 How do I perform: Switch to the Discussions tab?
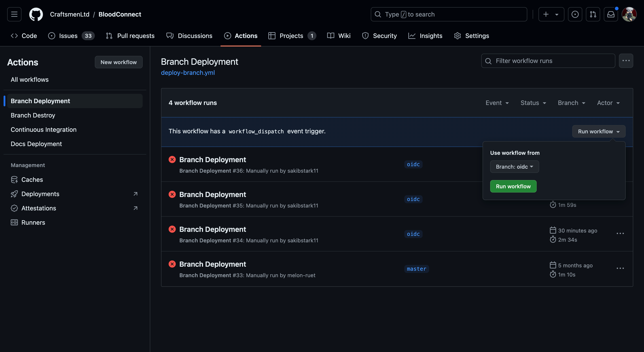click(189, 36)
